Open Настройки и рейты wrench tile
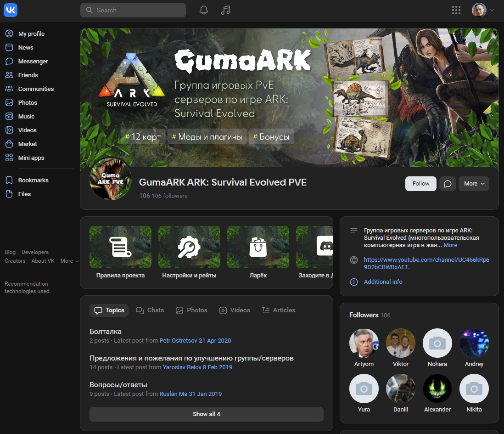The width and height of the screenshot is (504, 434). click(189, 253)
